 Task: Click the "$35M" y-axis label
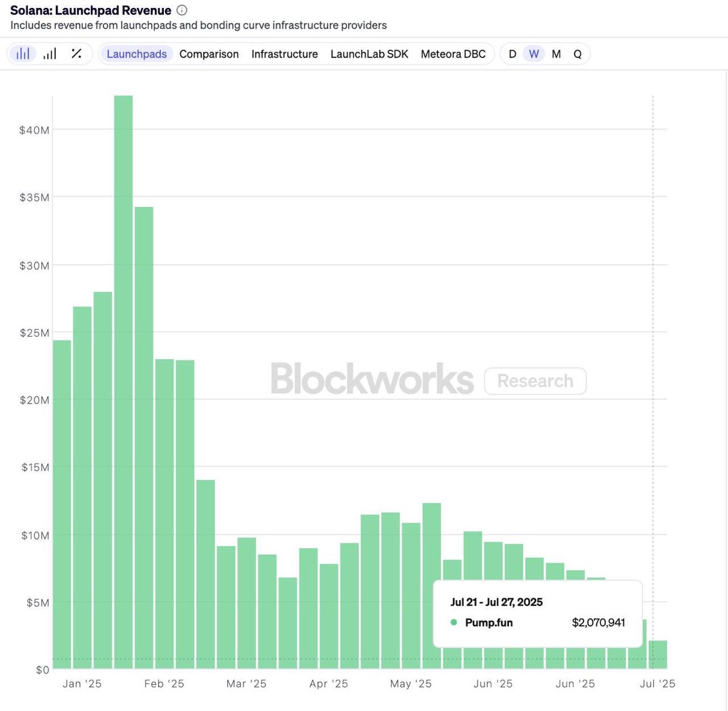(x=35, y=197)
